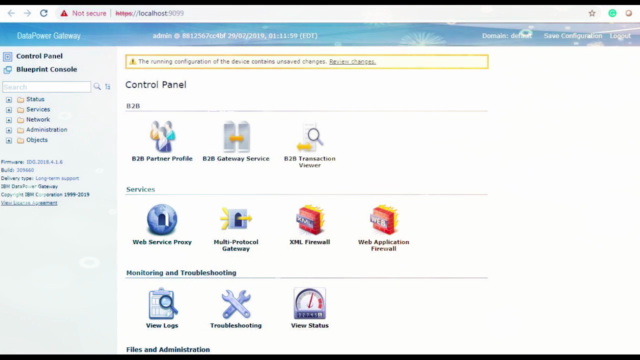The width and height of the screenshot is (640, 360).
Task: Select the Services folder in navigation
Action: click(x=38, y=109)
